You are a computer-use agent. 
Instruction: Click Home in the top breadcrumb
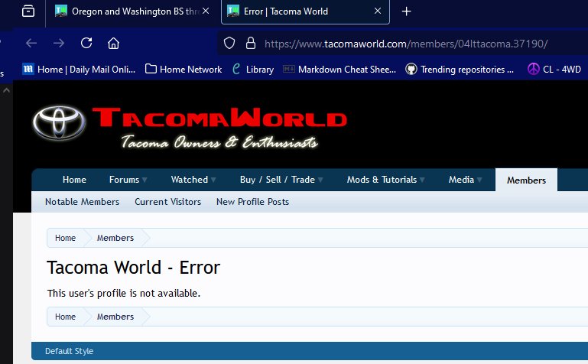[65, 238]
